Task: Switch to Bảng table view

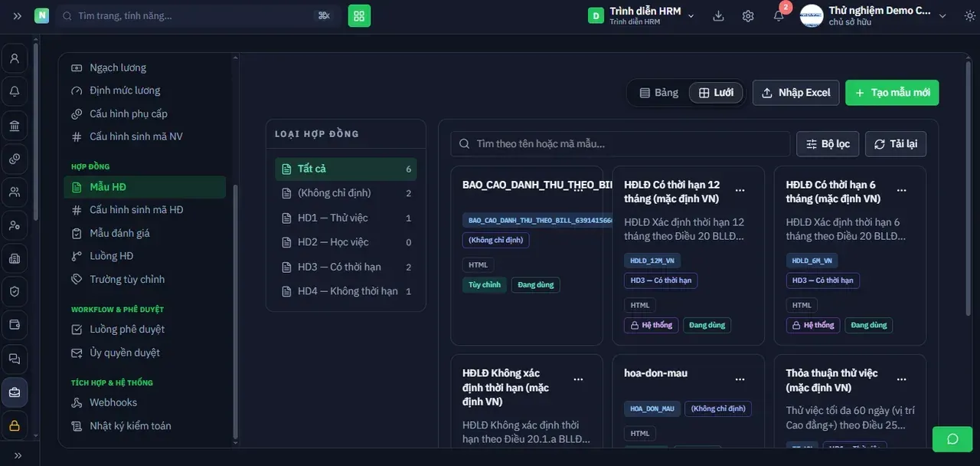Action: click(x=658, y=93)
